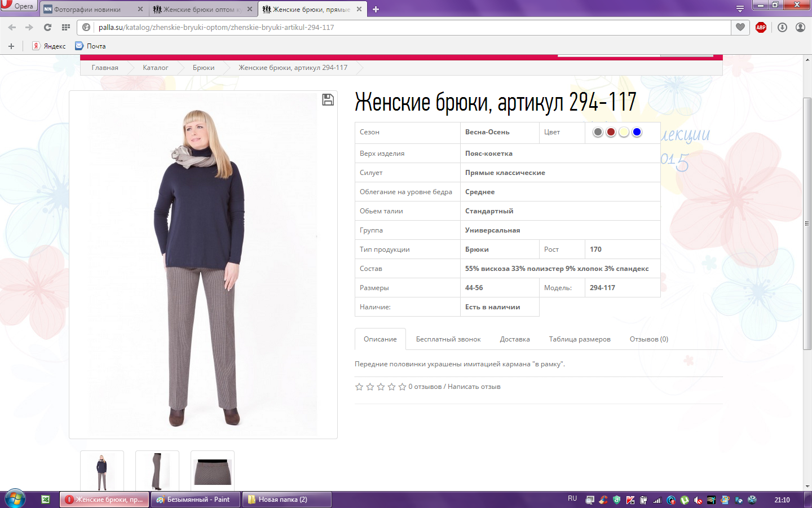This screenshot has height=508, width=812.
Task: Save the product photo with the disk icon
Action: [328, 100]
